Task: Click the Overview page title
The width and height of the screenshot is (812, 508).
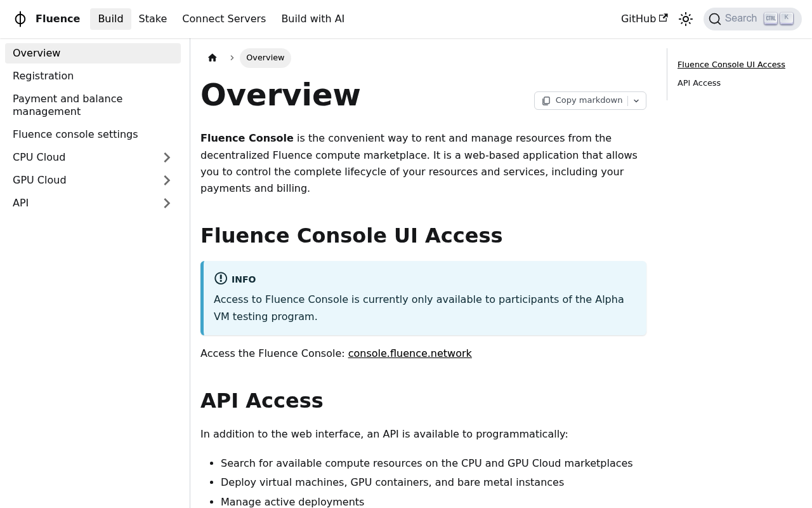Action: (x=280, y=95)
